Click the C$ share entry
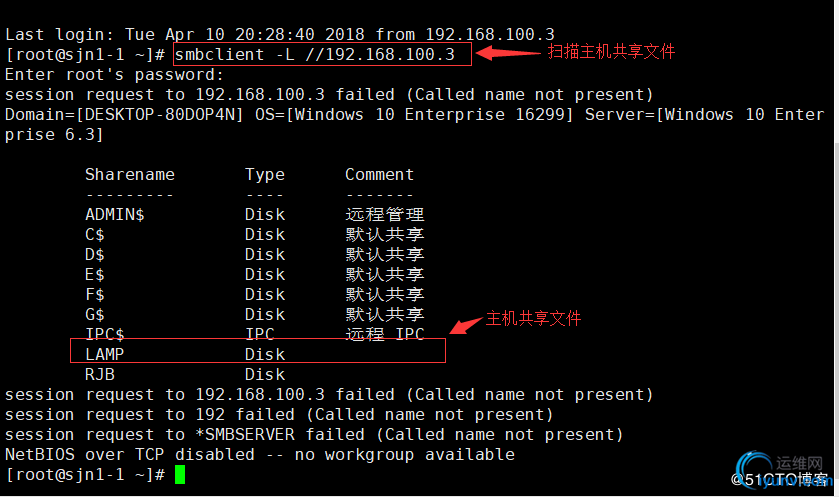 click(x=95, y=234)
